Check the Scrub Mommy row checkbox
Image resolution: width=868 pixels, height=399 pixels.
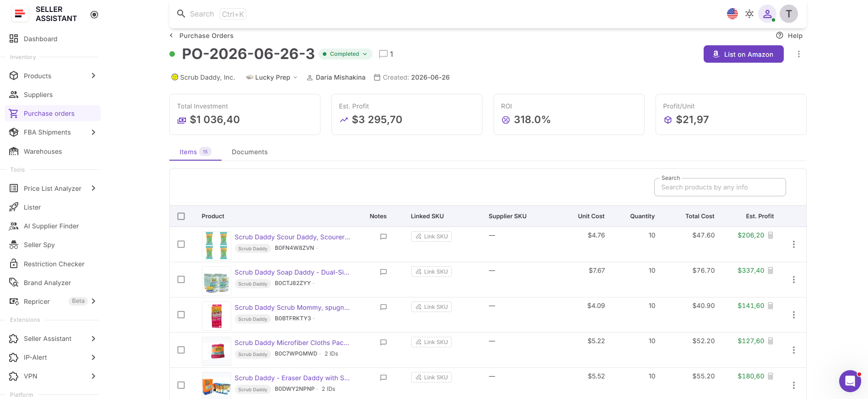[x=181, y=315]
